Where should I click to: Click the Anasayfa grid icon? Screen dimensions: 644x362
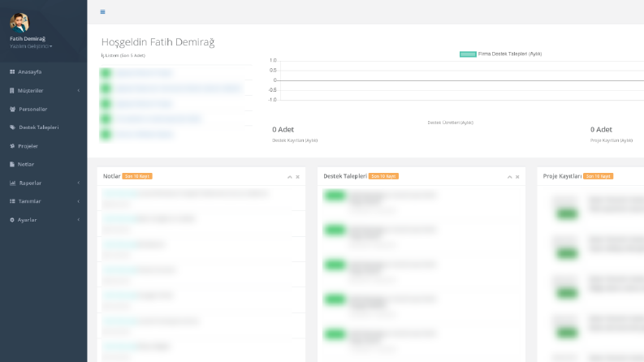point(12,71)
